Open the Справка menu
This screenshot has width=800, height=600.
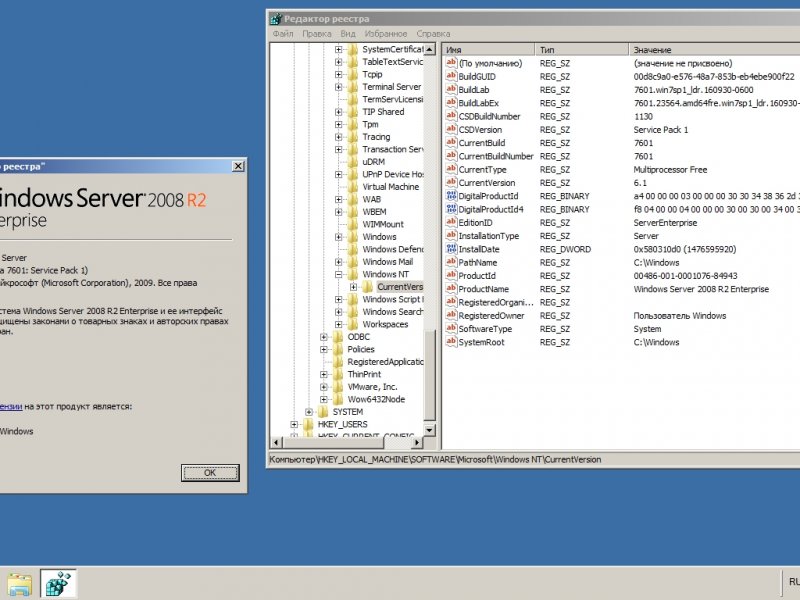coord(433,34)
